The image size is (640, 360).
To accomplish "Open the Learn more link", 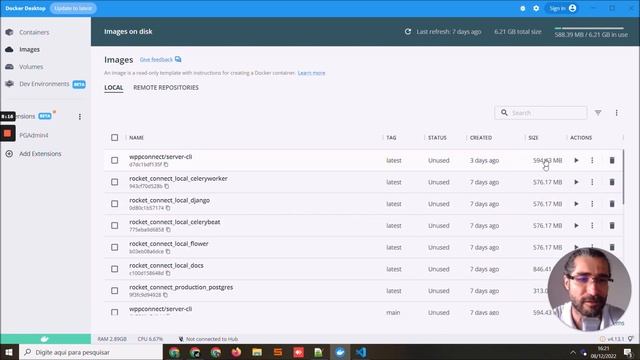I will pyautogui.click(x=311, y=73).
